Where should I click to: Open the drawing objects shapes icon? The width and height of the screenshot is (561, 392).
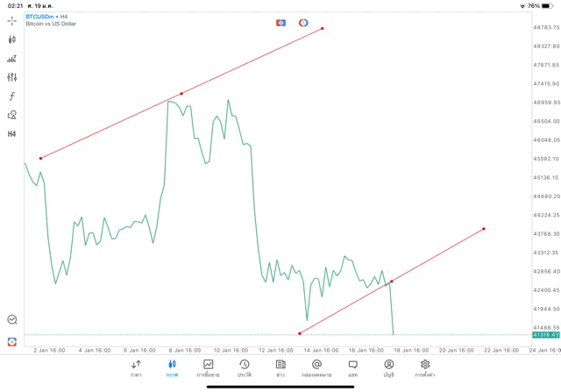(x=11, y=115)
